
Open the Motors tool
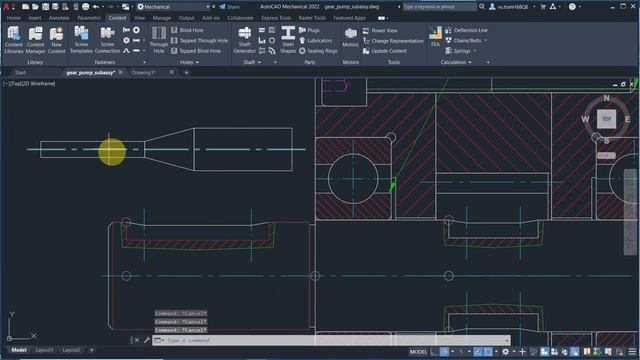coord(350,38)
